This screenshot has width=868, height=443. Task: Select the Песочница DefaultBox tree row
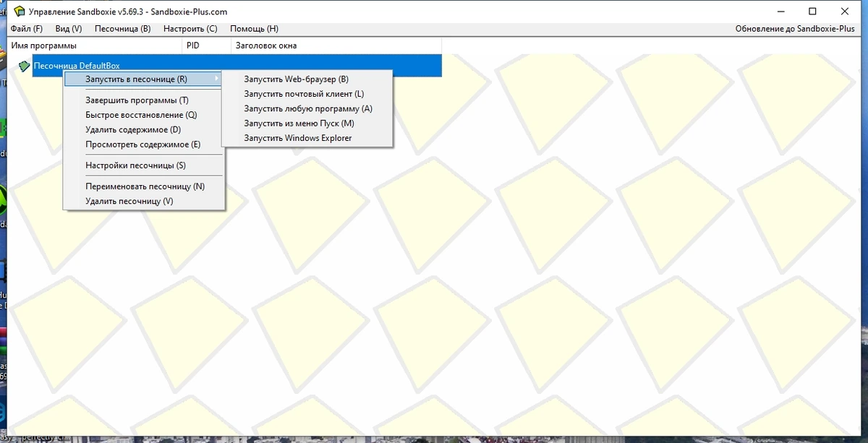(x=237, y=66)
